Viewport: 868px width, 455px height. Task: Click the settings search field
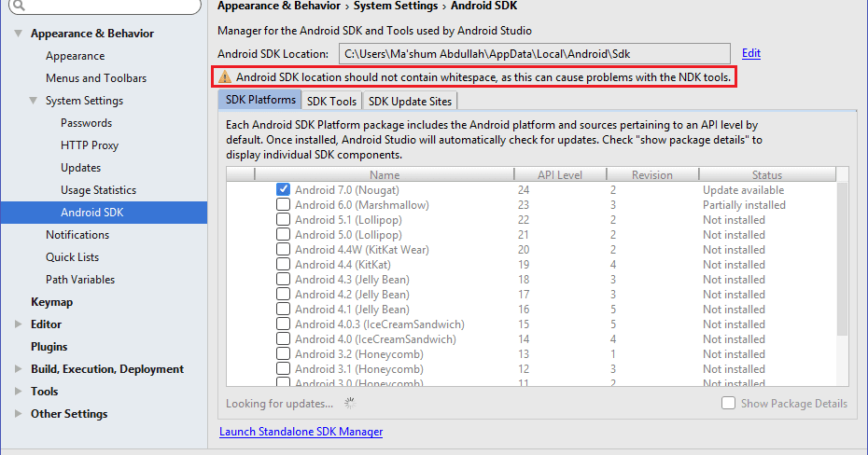click(105, 6)
